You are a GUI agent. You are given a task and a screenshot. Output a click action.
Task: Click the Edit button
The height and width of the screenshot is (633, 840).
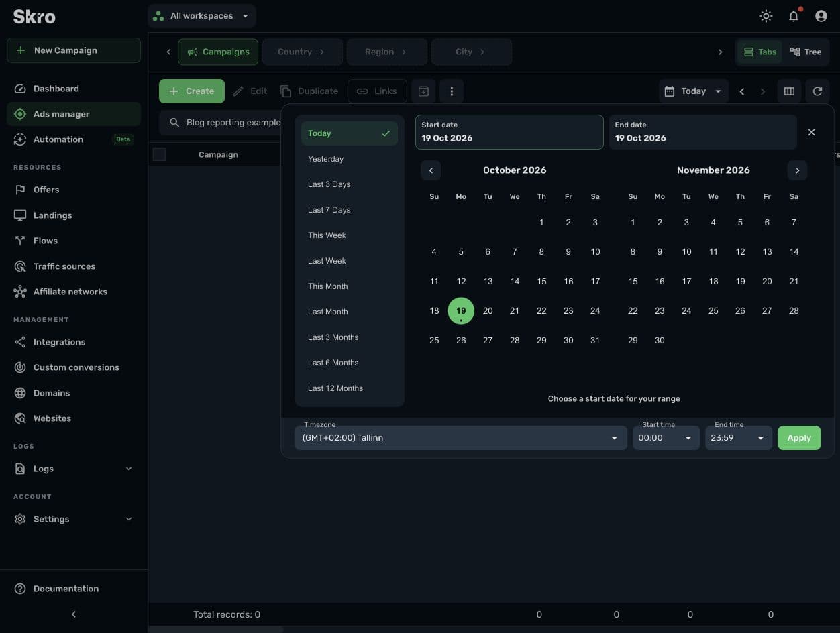250,91
